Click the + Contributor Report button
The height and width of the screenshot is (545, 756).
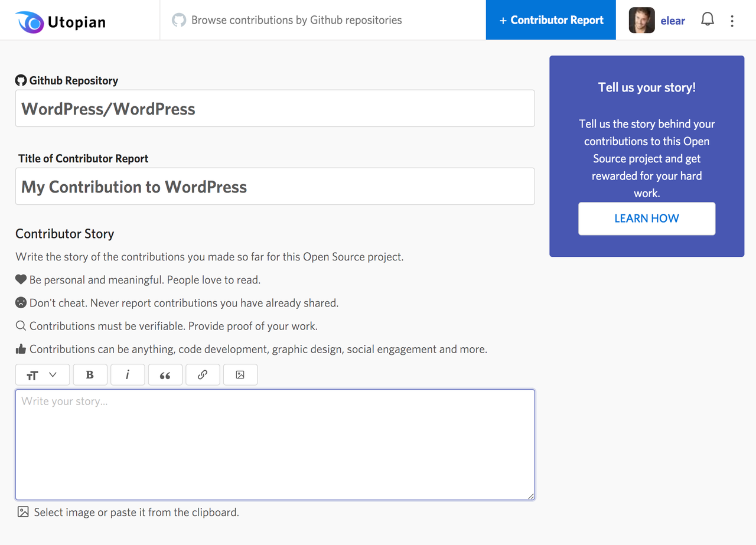tap(550, 20)
